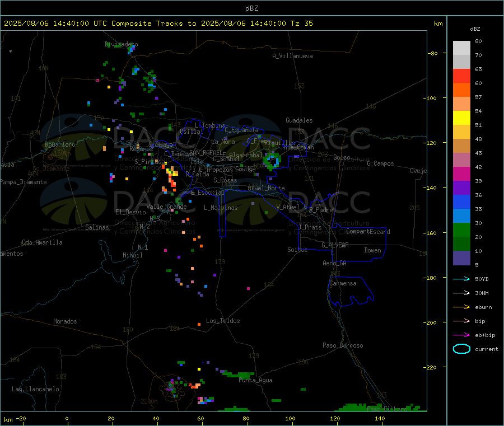Select the orange 57-60 dBZ color swatch
Viewport: 504px width, 426px height.
tap(461, 90)
